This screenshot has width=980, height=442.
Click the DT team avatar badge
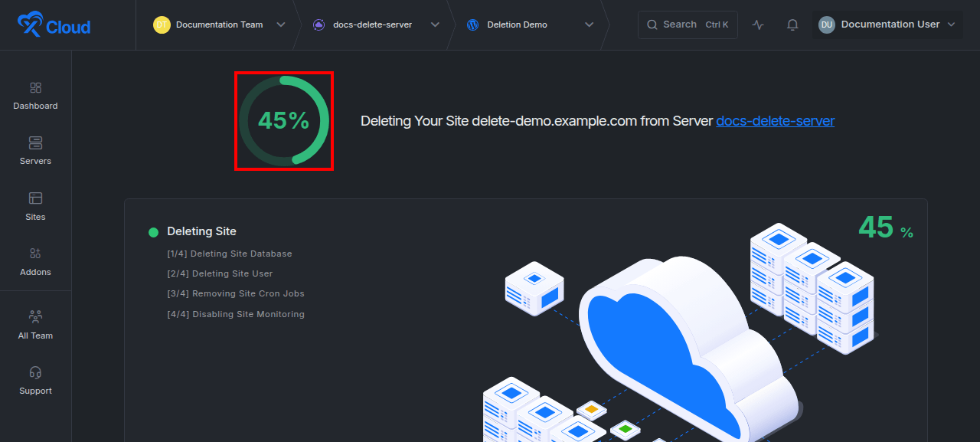pyautogui.click(x=162, y=25)
